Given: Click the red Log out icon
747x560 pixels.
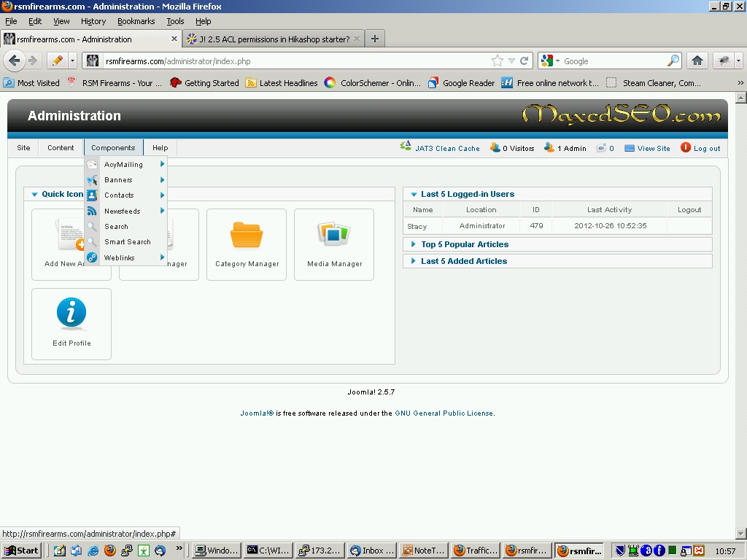Looking at the screenshot, I should 686,147.
